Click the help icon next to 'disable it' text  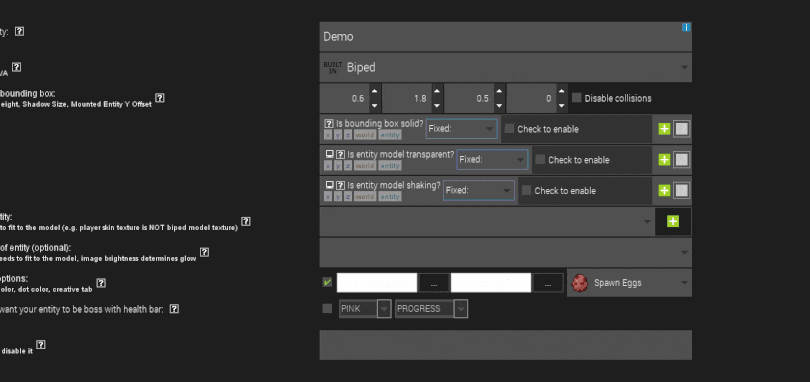[41, 345]
